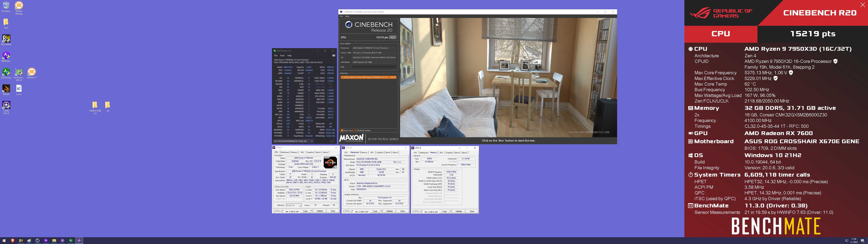Click Tools button in first CPU-Z window
Viewport: 868px width, 244px height.
[305, 211]
